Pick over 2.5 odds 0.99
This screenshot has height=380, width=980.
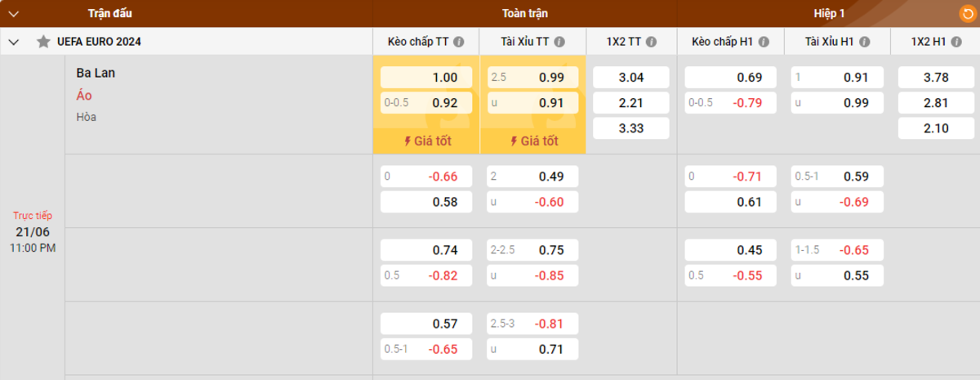tap(532, 78)
